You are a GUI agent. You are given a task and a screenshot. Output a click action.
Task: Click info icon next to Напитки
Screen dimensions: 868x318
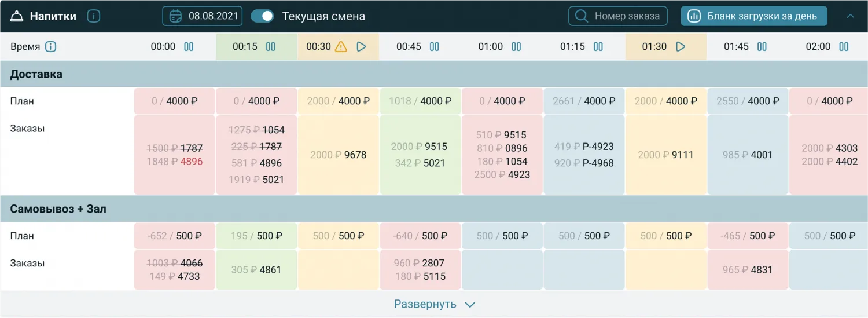tap(94, 16)
